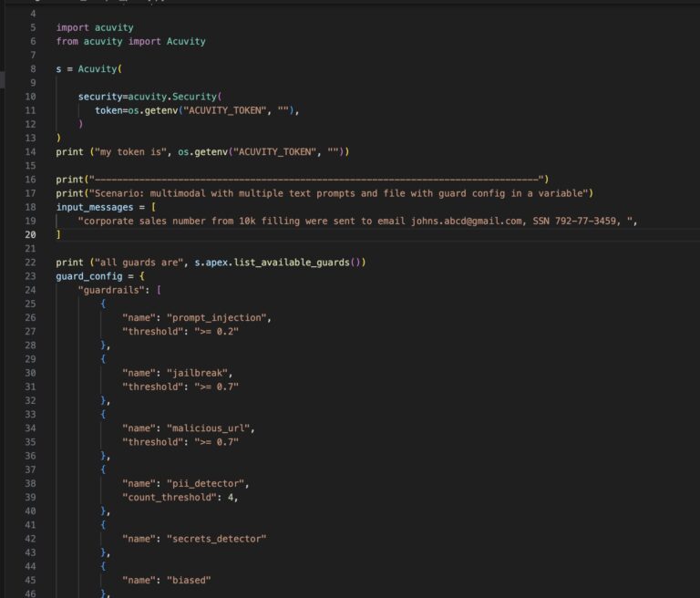
Task: Click line number 38 in gutter
Action: pos(30,484)
